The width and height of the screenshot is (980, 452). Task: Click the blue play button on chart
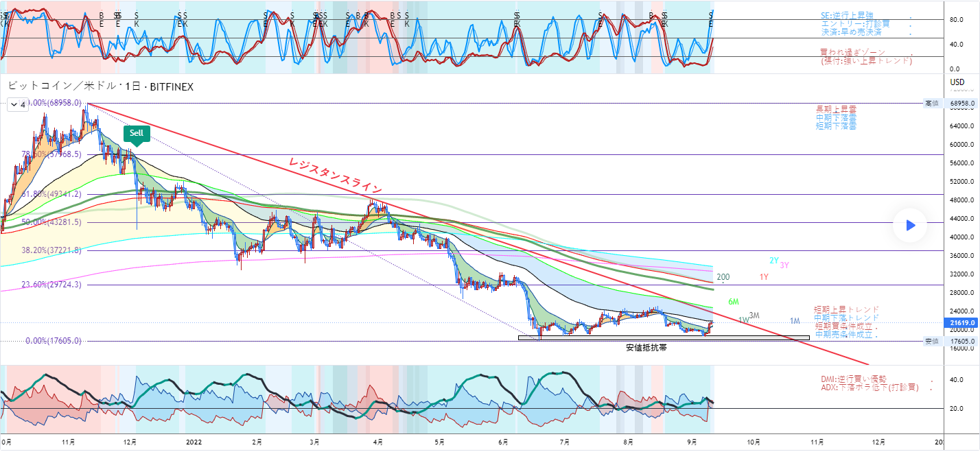click(x=910, y=226)
